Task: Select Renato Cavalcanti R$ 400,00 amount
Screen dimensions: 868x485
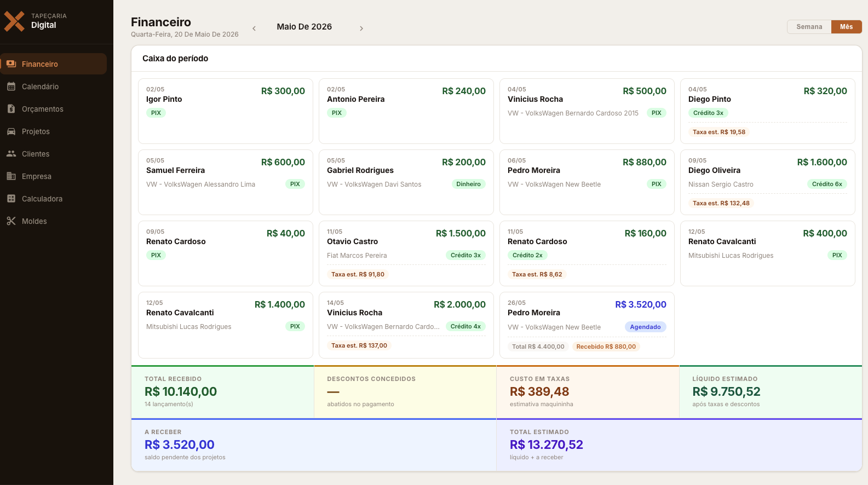Action: 825,233
